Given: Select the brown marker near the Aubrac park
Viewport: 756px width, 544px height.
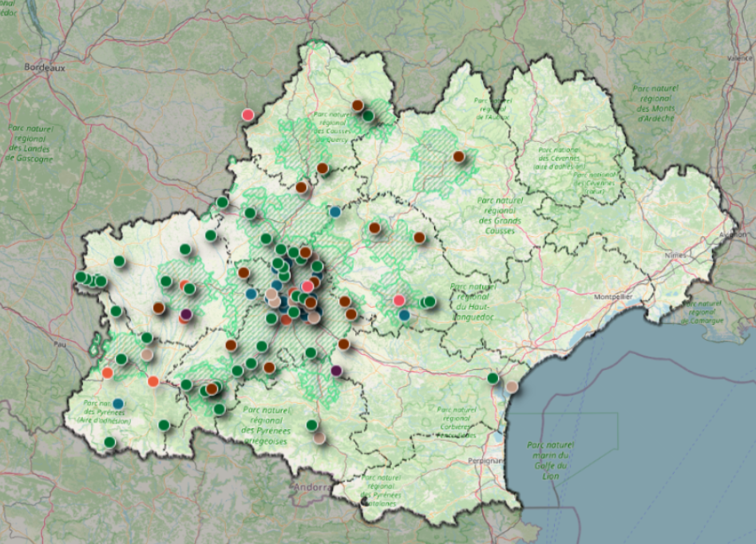Looking at the screenshot, I should (x=458, y=156).
